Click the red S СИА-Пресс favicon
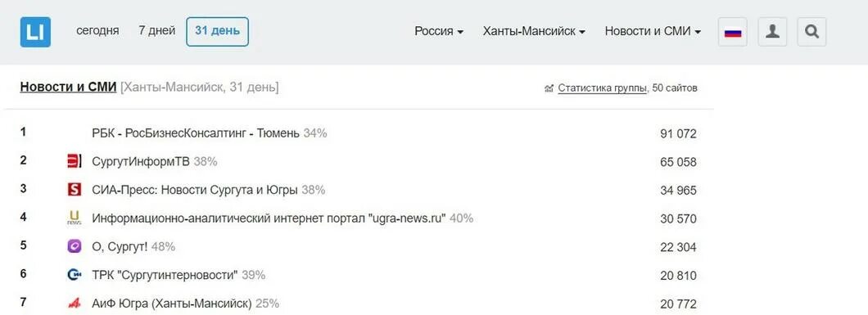This screenshot has width=868, height=315. (x=75, y=190)
